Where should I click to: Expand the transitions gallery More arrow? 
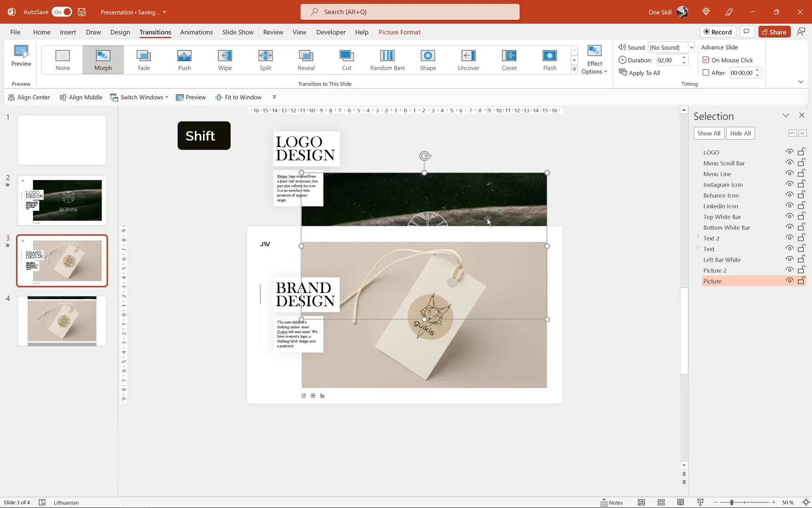click(574, 70)
